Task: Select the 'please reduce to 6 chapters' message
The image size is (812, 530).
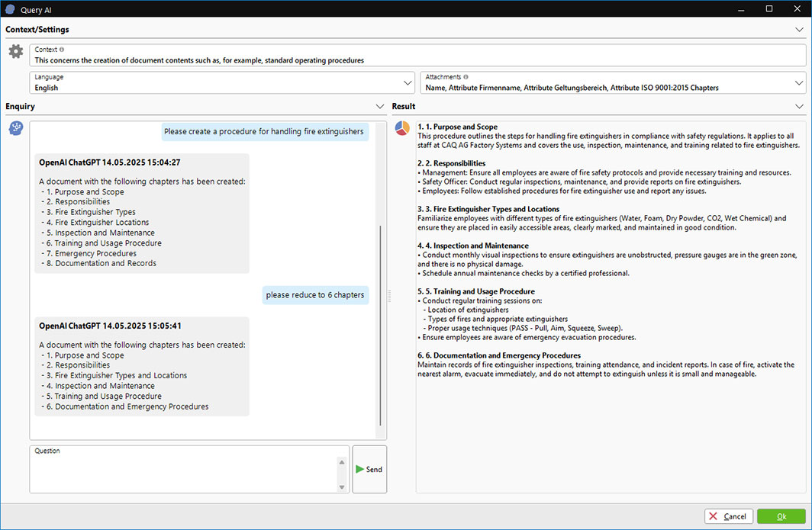Action: [315, 294]
